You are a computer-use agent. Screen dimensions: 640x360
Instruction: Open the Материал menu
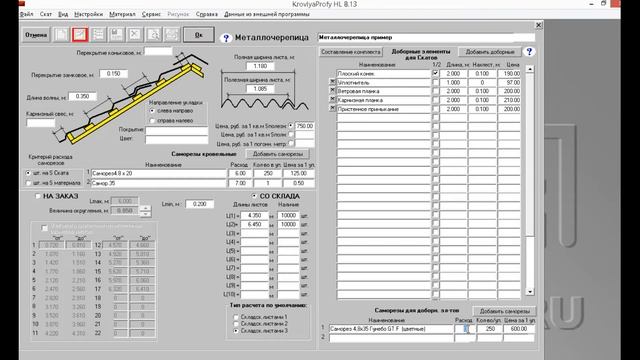pos(122,14)
